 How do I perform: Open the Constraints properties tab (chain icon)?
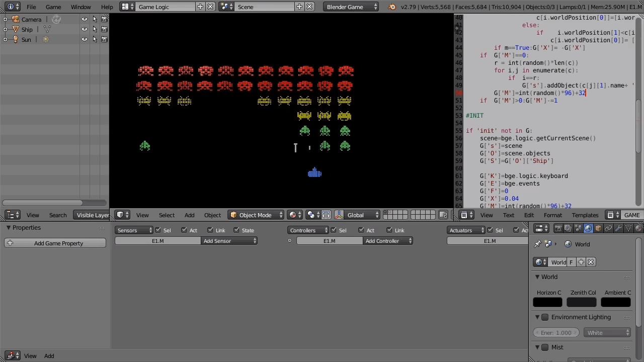pyautogui.click(x=608, y=229)
